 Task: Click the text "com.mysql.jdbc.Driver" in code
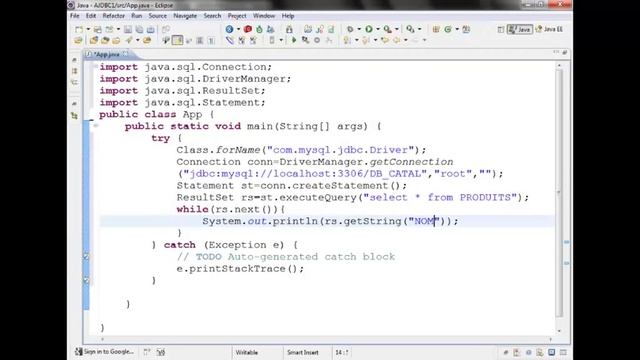coord(340,150)
